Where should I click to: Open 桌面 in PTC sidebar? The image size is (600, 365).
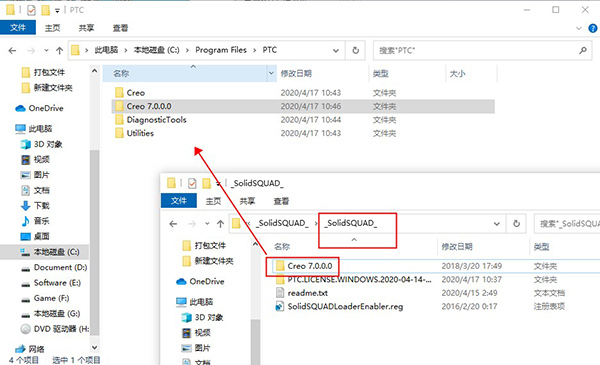click(x=35, y=236)
